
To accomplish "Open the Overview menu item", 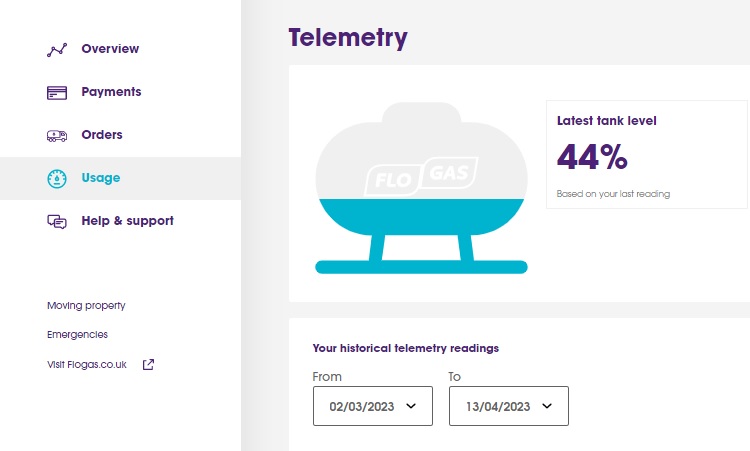I will tap(110, 49).
